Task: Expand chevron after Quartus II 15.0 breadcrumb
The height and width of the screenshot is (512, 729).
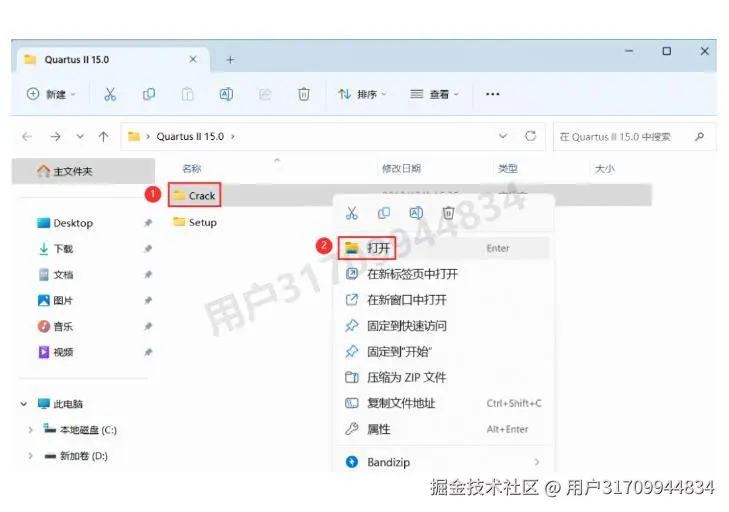Action: [x=232, y=136]
